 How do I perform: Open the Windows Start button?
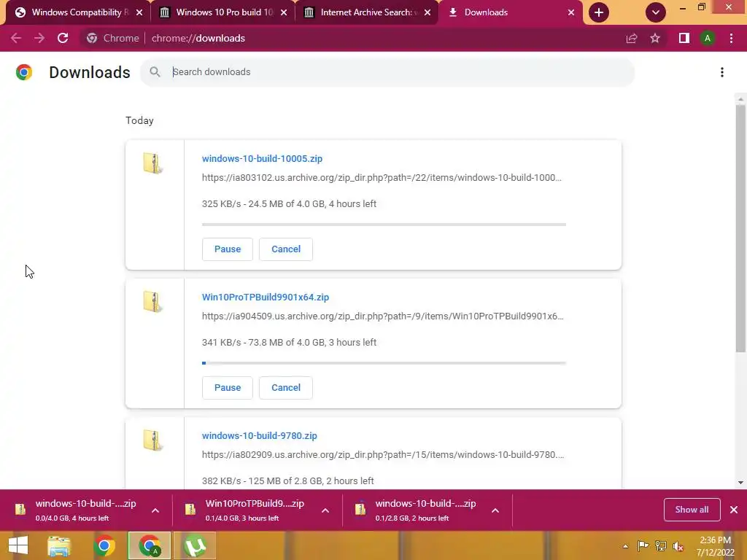pyautogui.click(x=18, y=545)
